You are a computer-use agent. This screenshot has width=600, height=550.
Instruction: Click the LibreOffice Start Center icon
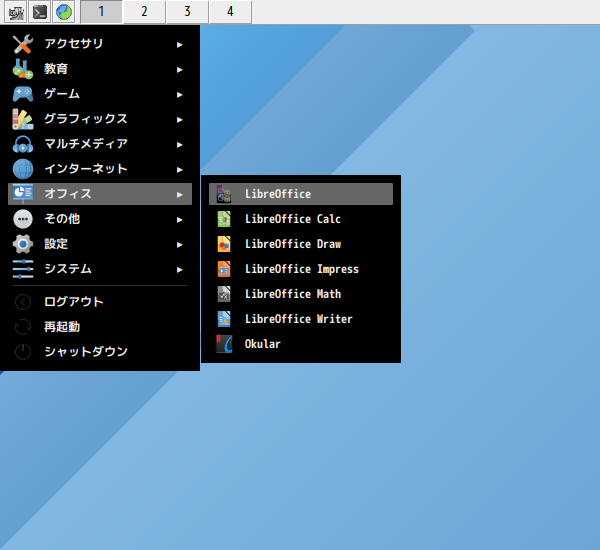(224, 194)
